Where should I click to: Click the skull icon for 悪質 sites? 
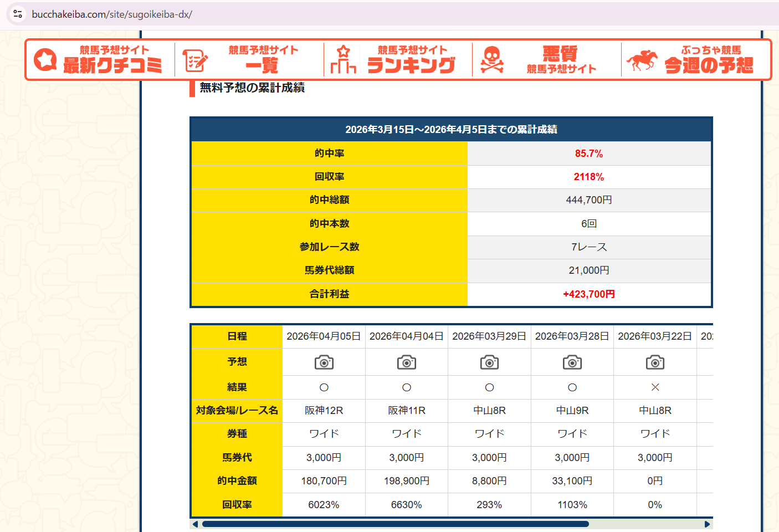coord(492,60)
